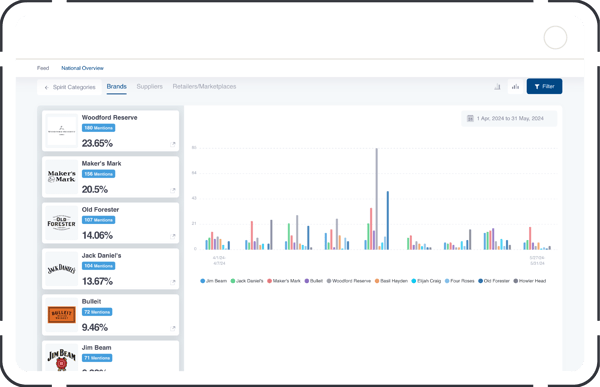The height and width of the screenshot is (387, 600).
Task: Toggle Old Forester legend series
Action: click(x=494, y=281)
